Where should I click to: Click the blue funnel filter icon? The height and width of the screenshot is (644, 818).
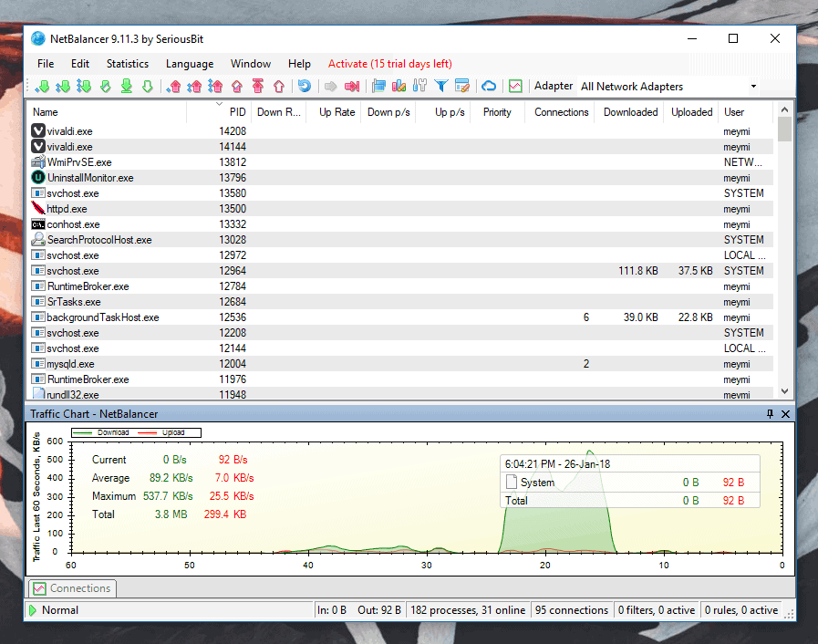[x=441, y=86]
